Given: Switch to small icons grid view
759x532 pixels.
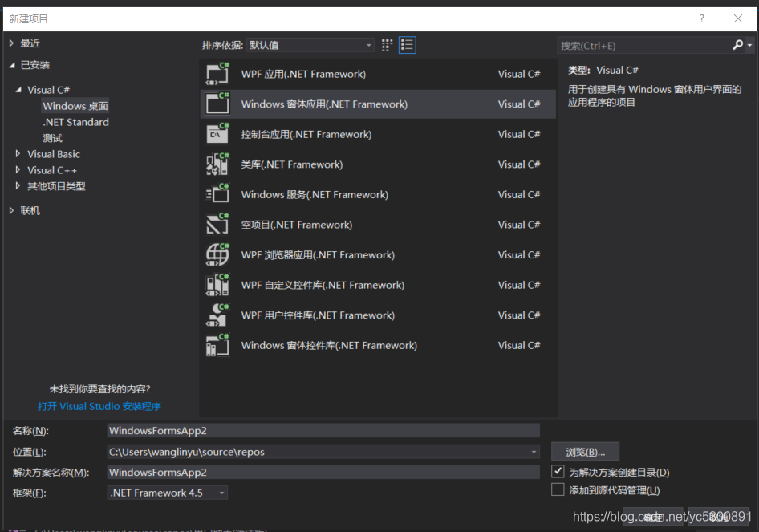Looking at the screenshot, I should coord(387,45).
